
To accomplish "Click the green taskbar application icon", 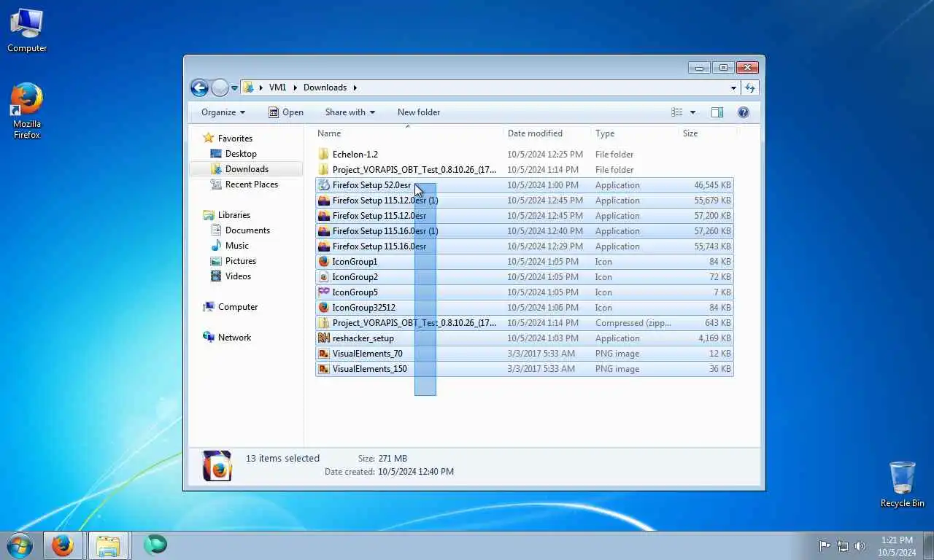I will 155,545.
